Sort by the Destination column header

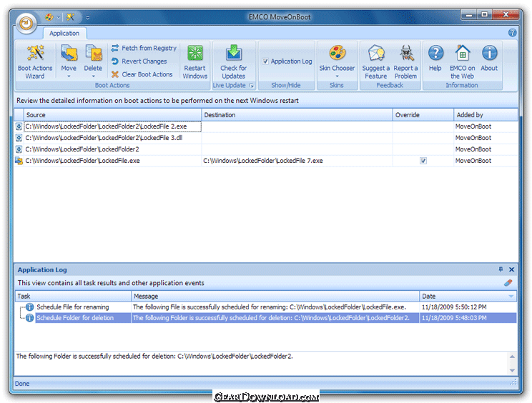297,115
